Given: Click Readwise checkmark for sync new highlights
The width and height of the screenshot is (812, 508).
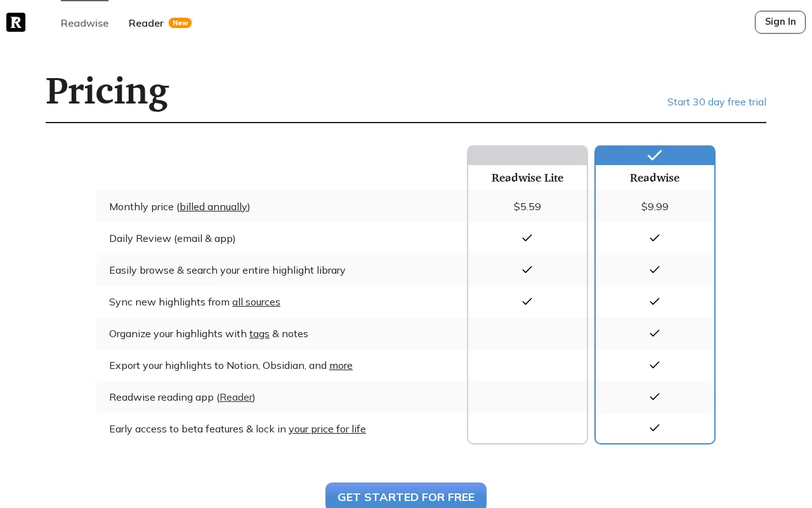Looking at the screenshot, I should tap(655, 302).
